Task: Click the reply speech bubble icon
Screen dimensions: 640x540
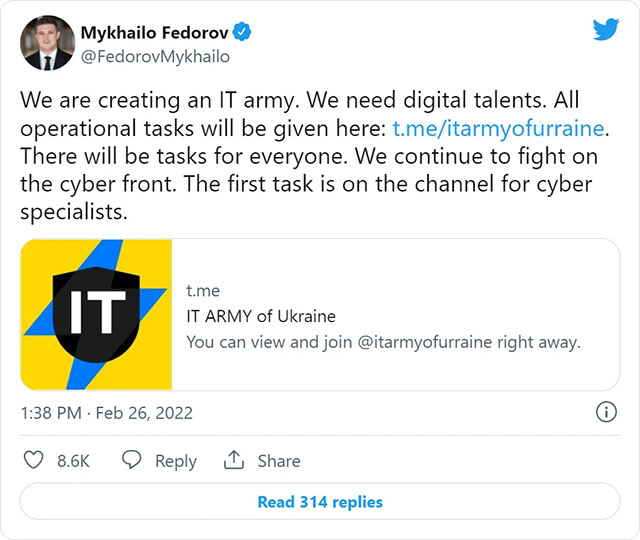Action: [132, 460]
